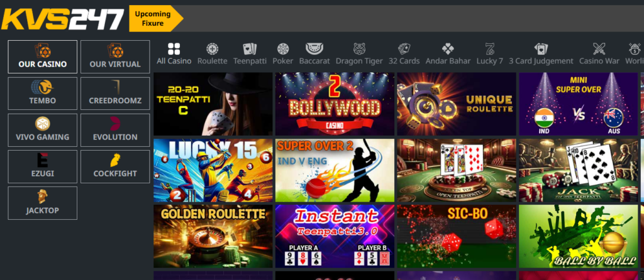Open the Lucky 15 cricket game
This screenshot has height=280, width=644.
click(213, 170)
